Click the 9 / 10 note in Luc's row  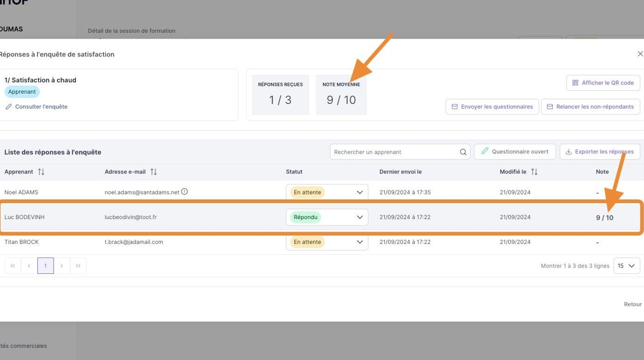(604, 218)
